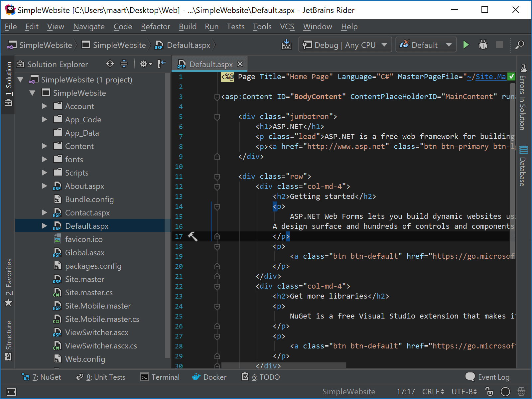Click the Stop square button in toolbar
This screenshot has height=399, width=532.
click(x=499, y=45)
